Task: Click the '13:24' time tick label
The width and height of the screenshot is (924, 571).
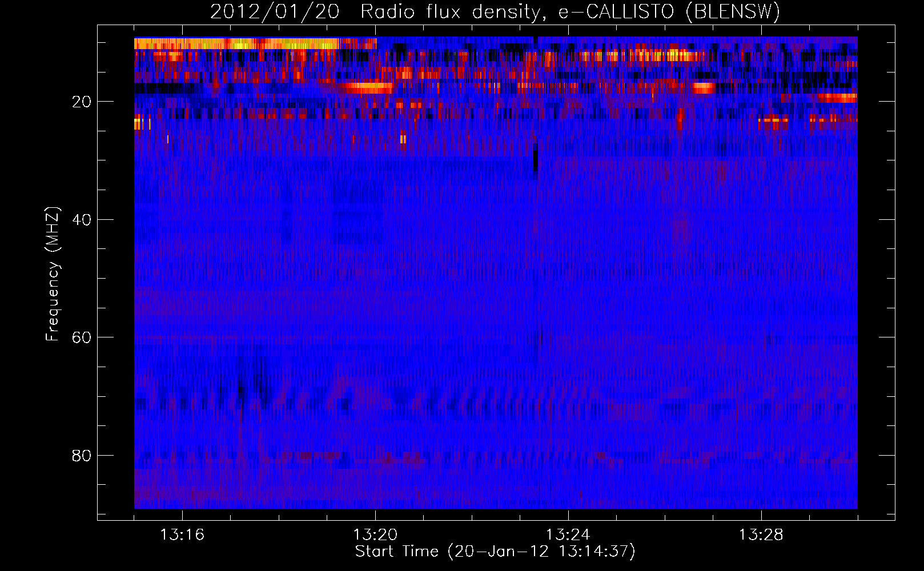Action: [568, 535]
